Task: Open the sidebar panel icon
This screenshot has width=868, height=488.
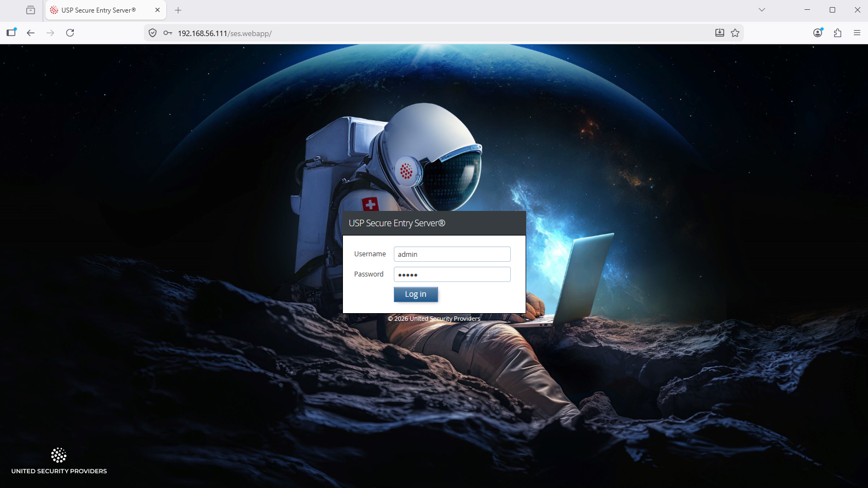Action: [x=11, y=33]
